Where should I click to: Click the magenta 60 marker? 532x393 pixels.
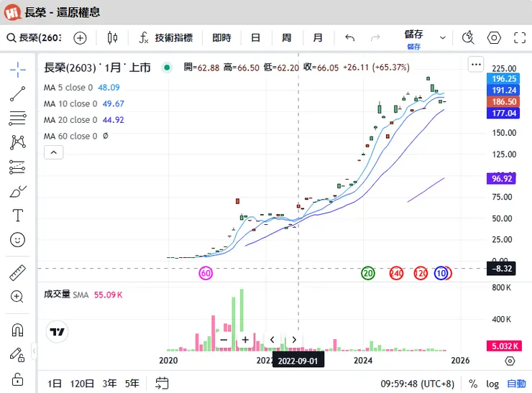pyautogui.click(x=206, y=273)
